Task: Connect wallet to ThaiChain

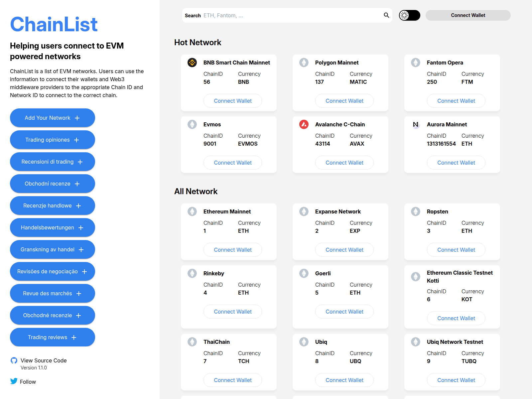Action: [x=233, y=380]
